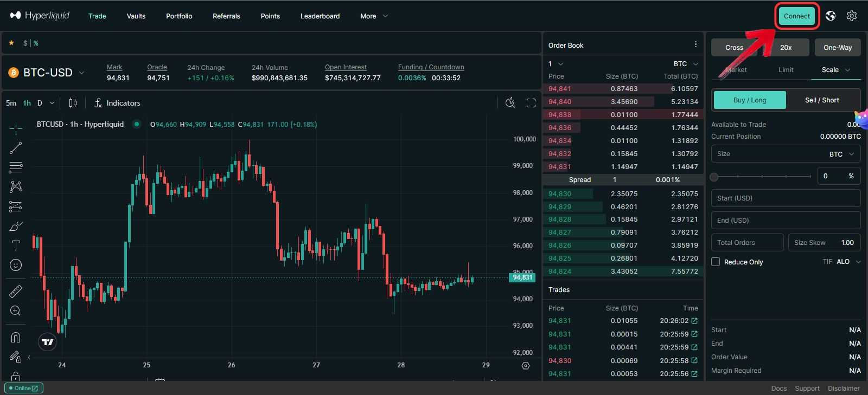The height and width of the screenshot is (395, 868).
Task: Toggle One-Way position mode button
Action: (838, 47)
